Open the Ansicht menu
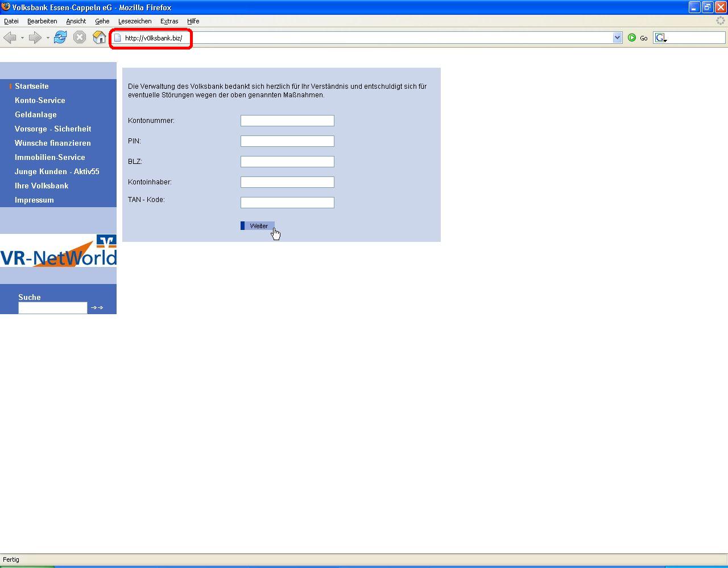Viewport: 728px width, 568px height. coord(76,21)
